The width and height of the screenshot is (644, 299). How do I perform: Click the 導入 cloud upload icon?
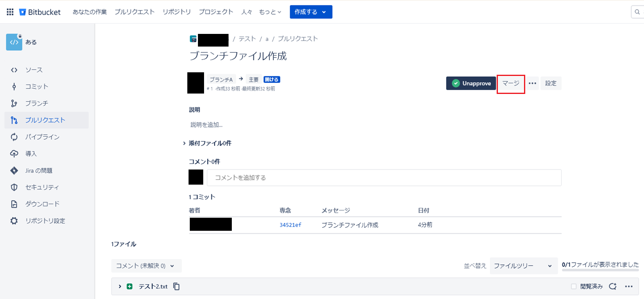(x=14, y=154)
